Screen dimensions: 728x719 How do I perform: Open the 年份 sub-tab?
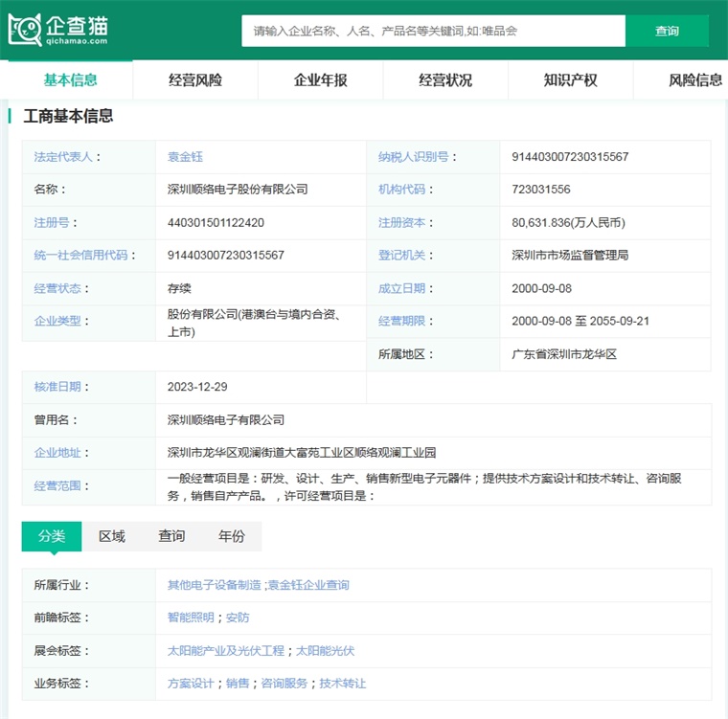point(231,536)
